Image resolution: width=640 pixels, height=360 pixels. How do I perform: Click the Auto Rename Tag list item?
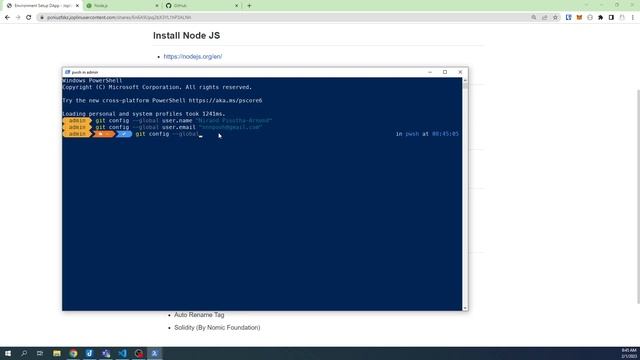[199, 315]
